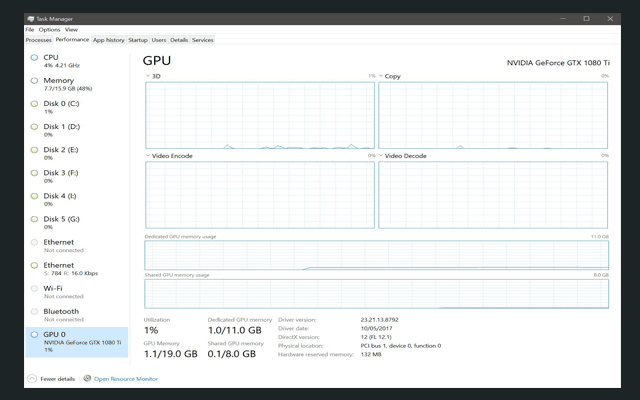Collapse view with Fewer details chevron

[32, 379]
